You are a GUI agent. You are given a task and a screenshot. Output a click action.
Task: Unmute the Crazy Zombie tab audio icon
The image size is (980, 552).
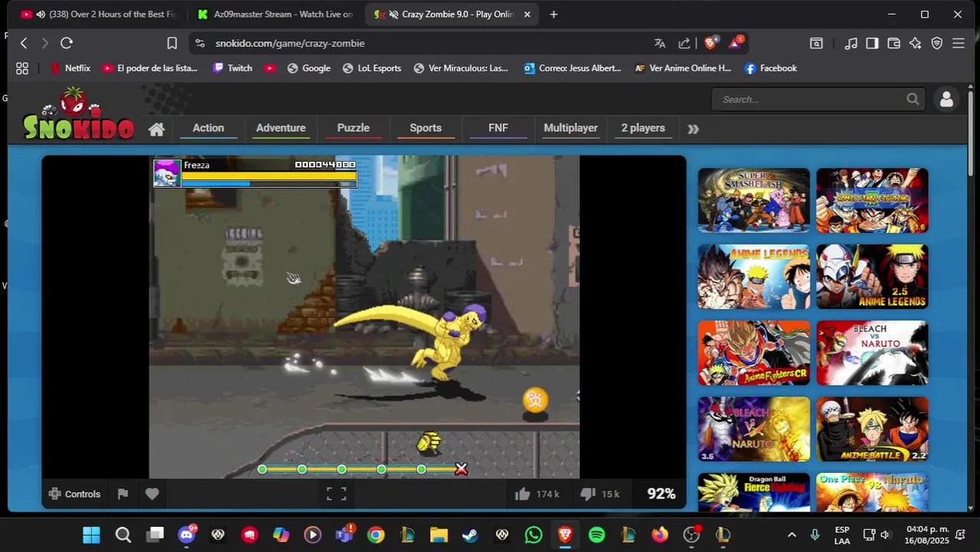pos(393,14)
